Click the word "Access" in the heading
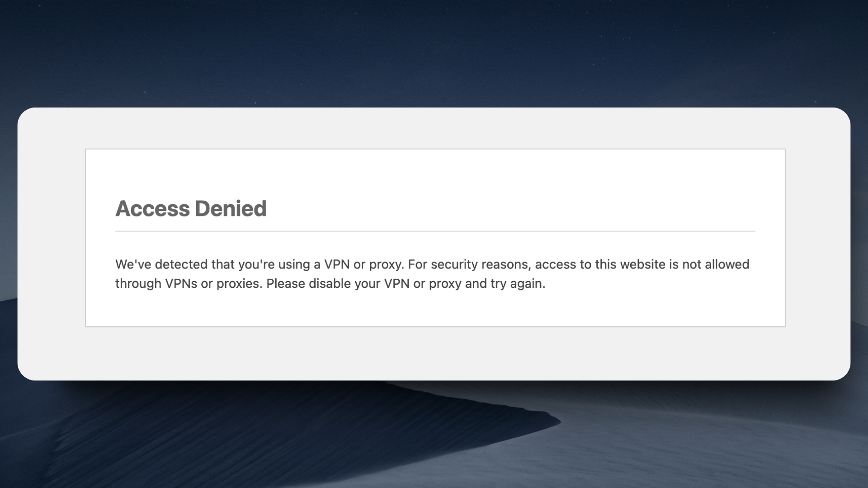Screen dimensions: 868x488 click(152, 208)
